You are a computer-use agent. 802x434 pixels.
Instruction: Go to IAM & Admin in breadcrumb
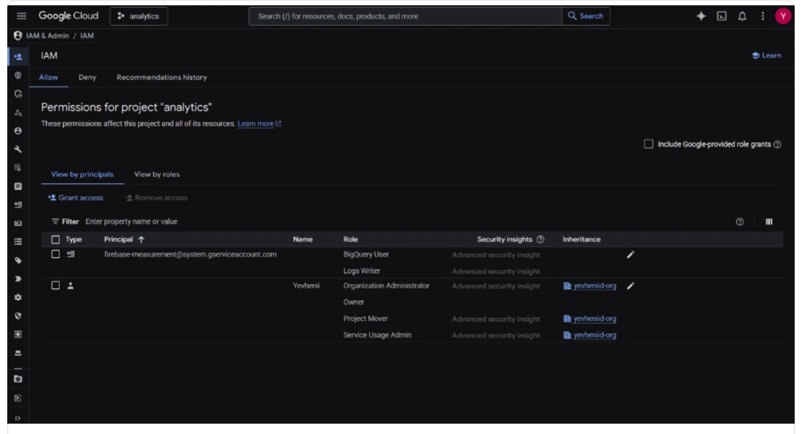(x=47, y=36)
